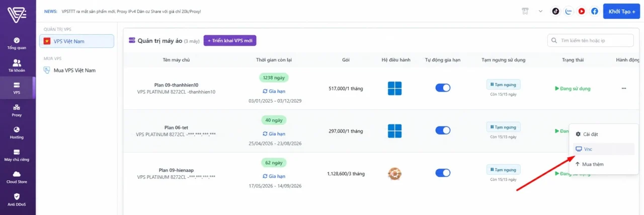
Task: Click Gia hạn link for Plan 06-tet
Action: pyautogui.click(x=274, y=134)
